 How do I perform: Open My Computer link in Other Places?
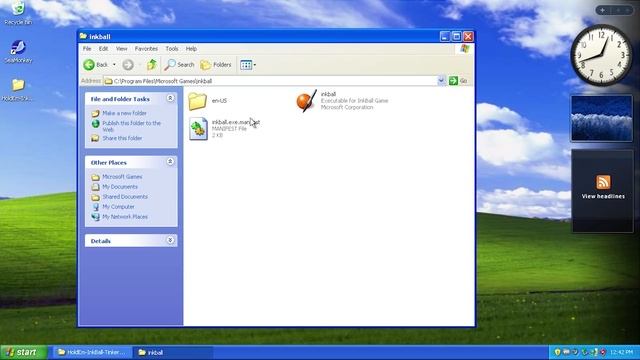(118, 207)
